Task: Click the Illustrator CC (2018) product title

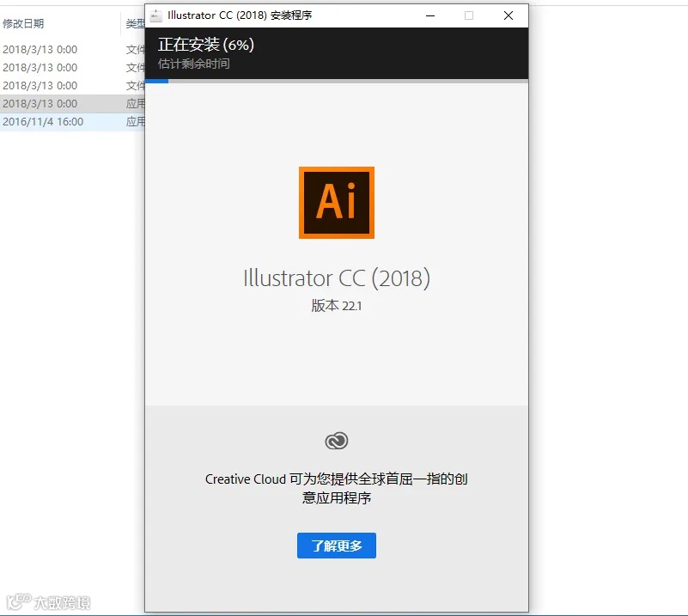Action: tap(337, 278)
